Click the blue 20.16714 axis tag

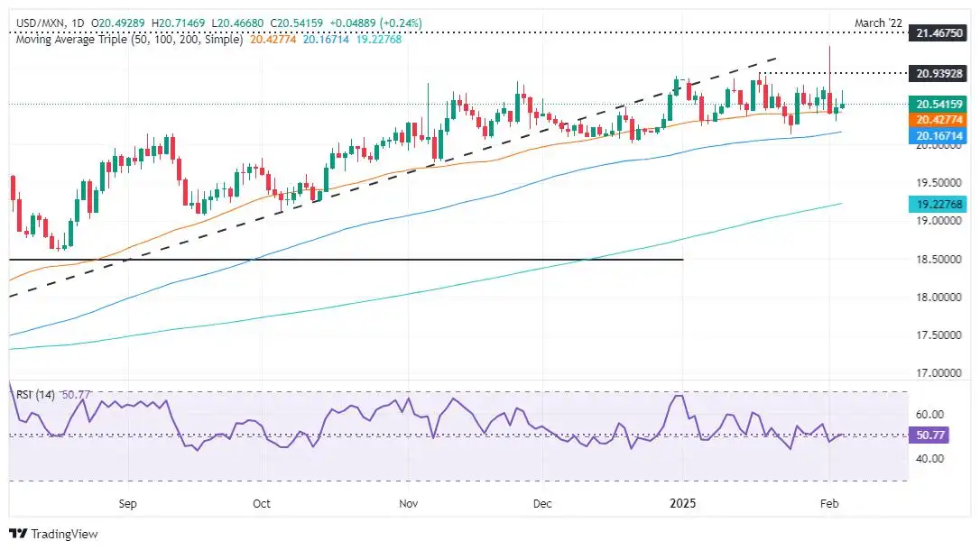(938, 135)
